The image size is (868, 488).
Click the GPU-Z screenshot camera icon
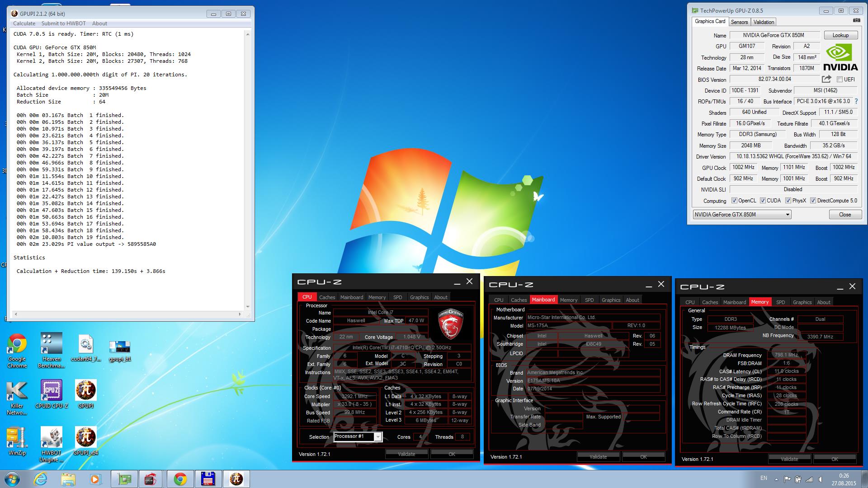tap(856, 21)
